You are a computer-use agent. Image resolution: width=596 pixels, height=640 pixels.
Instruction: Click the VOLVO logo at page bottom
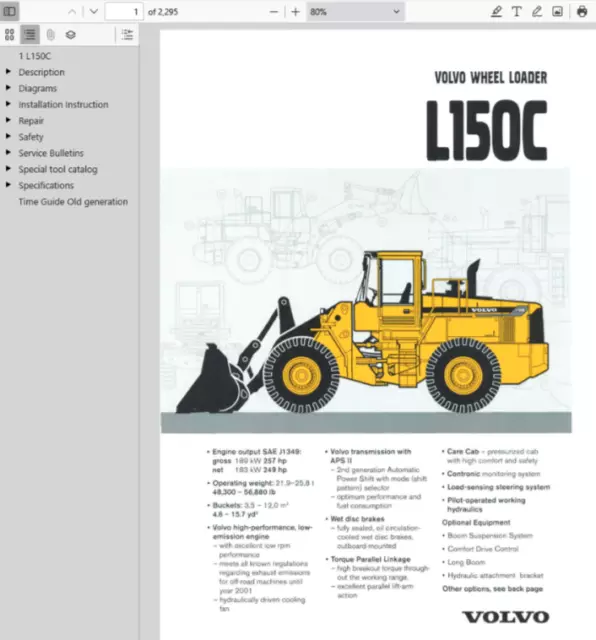[x=505, y=617]
